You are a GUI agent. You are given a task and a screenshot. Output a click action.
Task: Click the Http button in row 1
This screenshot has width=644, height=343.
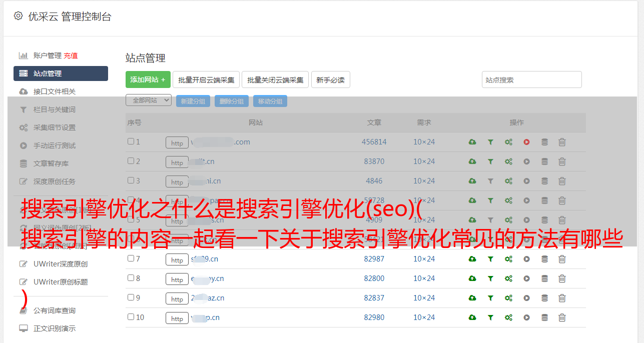177,143
